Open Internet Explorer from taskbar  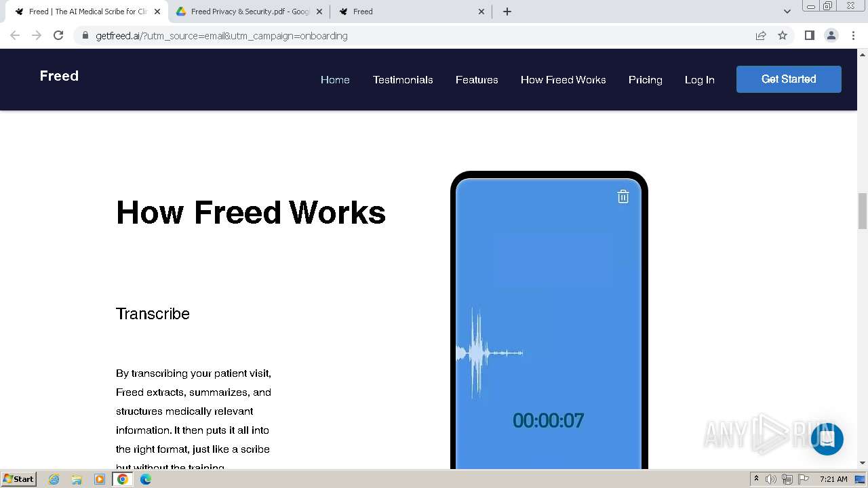tap(54, 479)
